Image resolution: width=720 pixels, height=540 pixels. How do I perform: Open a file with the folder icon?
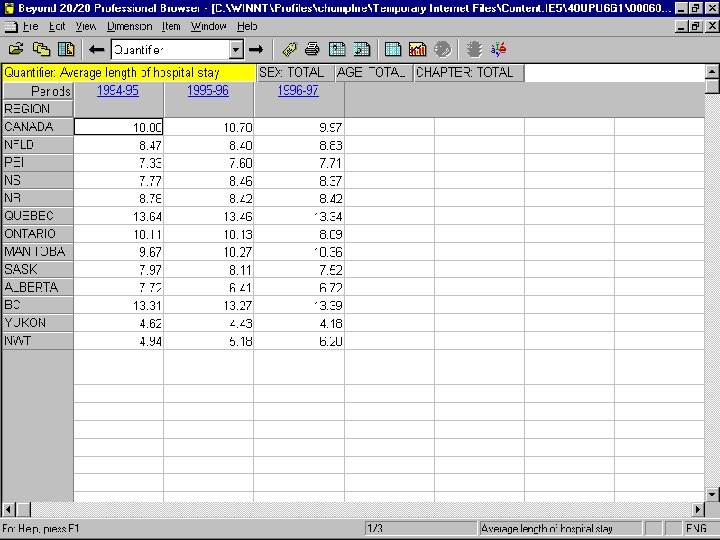pos(16,49)
